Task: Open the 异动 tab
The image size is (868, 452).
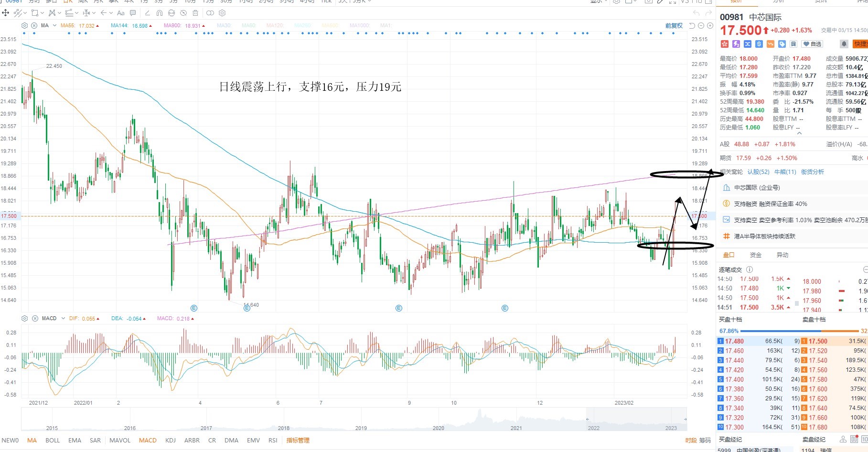Action: pyautogui.click(x=782, y=255)
